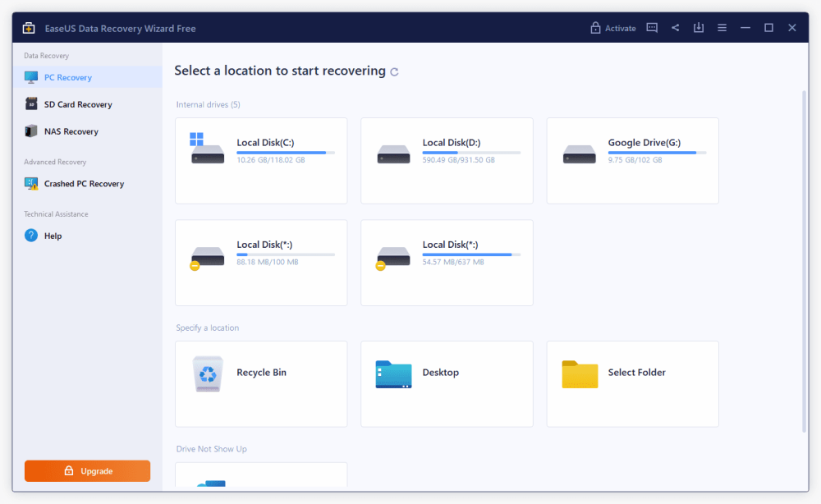Choose Desktop as recovery location
The image size is (821, 504).
coord(447,384)
